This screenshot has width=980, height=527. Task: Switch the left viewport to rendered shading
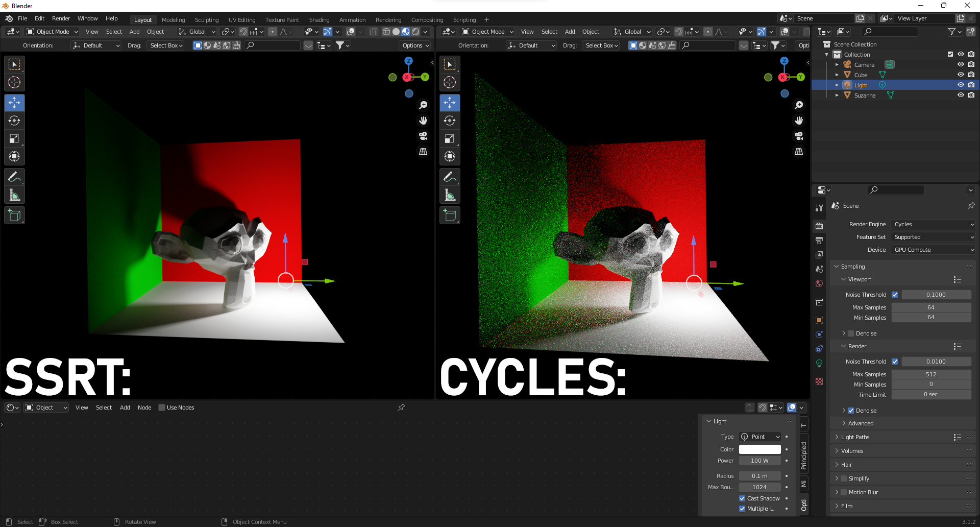pyautogui.click(x=415, y=32)
